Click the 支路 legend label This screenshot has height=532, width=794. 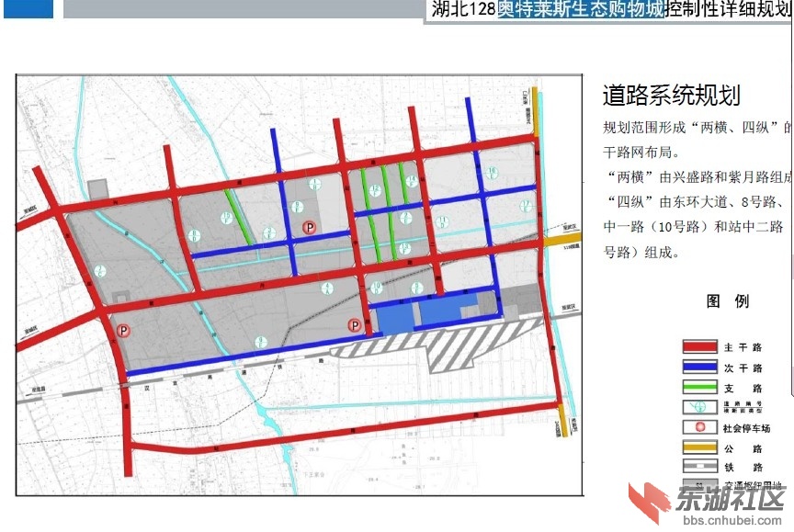click(x=743, y=389)
